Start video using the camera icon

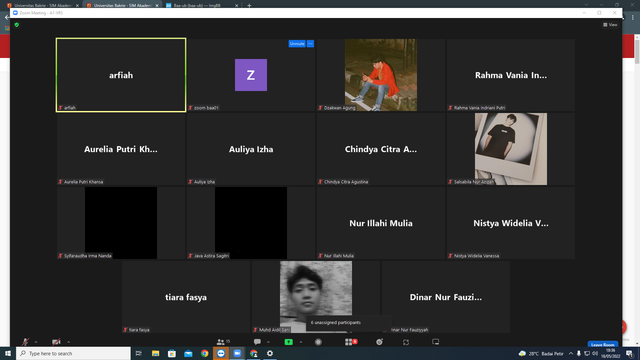(x=56, y=342)
